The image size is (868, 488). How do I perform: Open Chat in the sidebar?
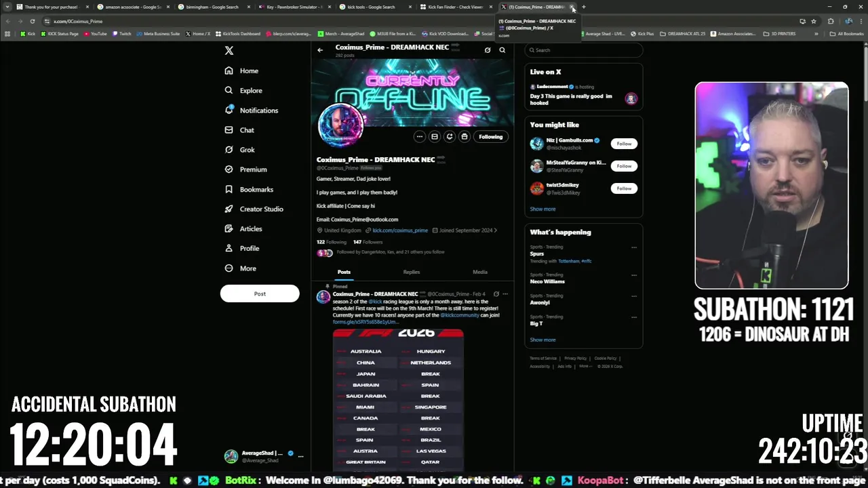(239, 130)
